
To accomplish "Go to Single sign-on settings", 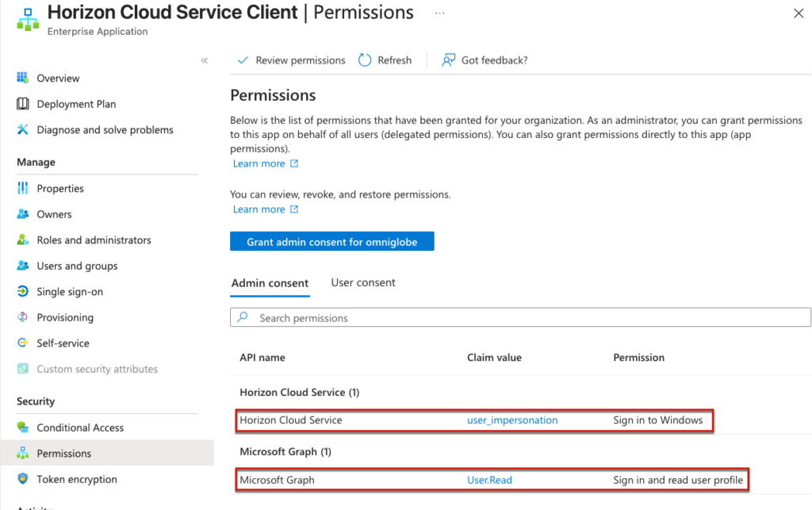I will [x=70, y=292].
